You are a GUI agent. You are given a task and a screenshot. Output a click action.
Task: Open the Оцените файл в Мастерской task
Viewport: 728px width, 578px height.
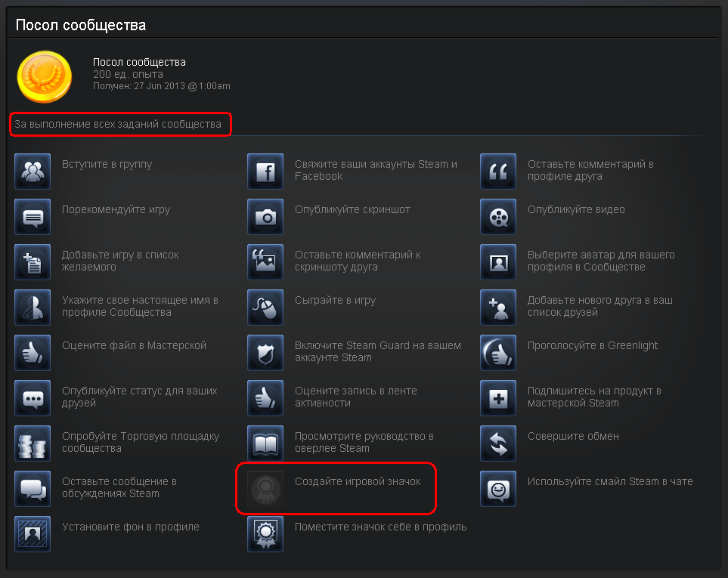pyautogui.click(x=134, y=345)
